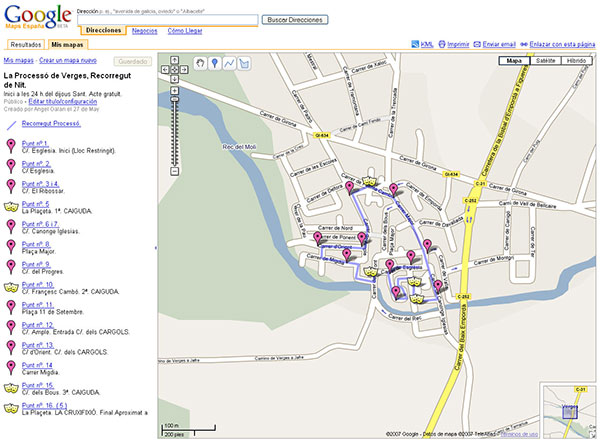Pan the map left with arrow control
Screen dimensions: 600x441
click(x=165, y=69)
